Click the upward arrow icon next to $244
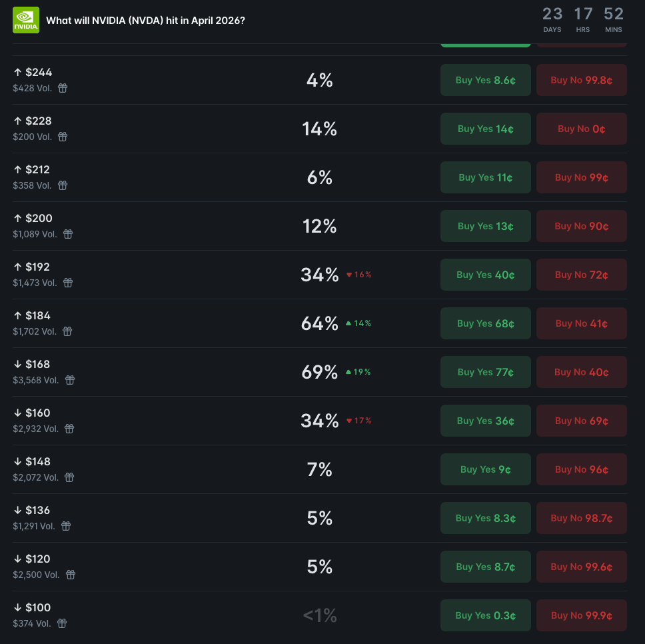The height and width of the screenshot is (644, 645). (x=17, y=71)
